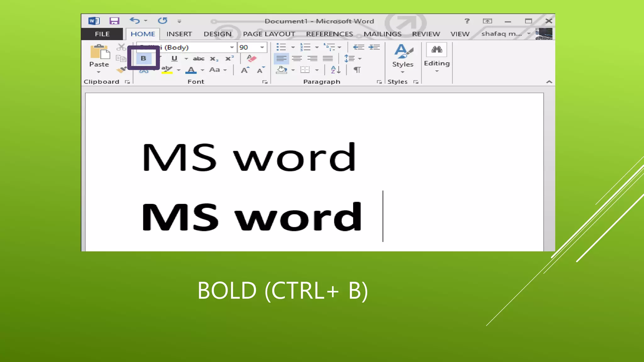Click the Paste clipboard icon
The image size is (644, 362).
(x=100, y=52)
